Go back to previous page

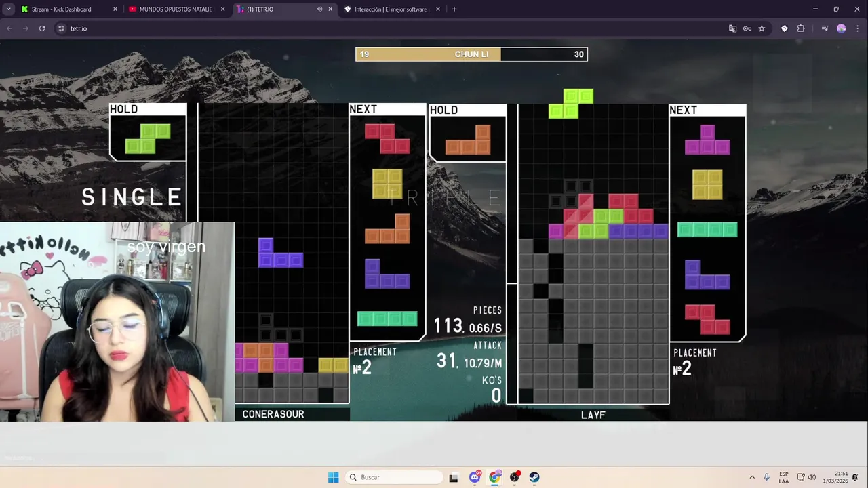9,28
